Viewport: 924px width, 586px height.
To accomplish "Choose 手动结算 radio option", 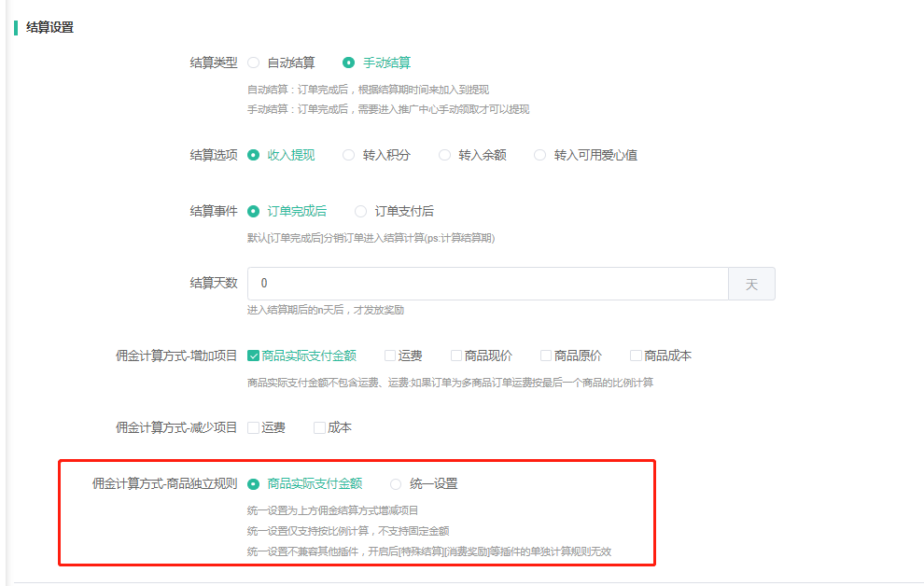I will pos(349,63).
